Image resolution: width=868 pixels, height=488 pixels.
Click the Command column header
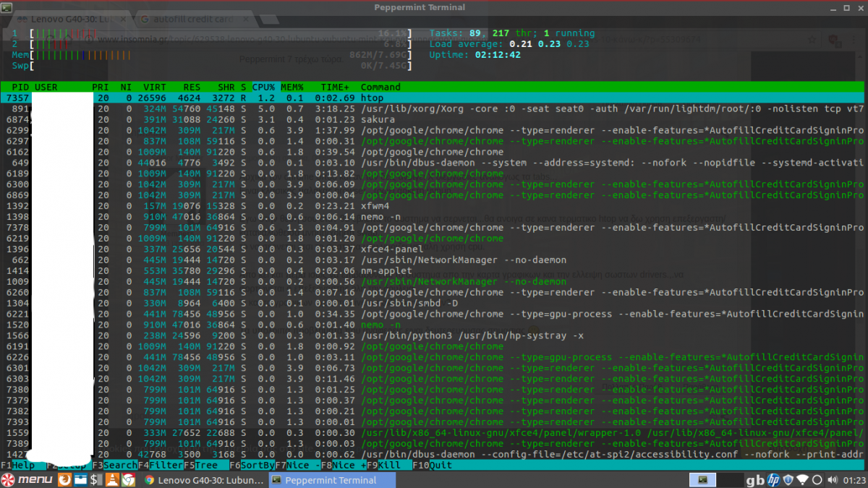click(x=380, y=87)
